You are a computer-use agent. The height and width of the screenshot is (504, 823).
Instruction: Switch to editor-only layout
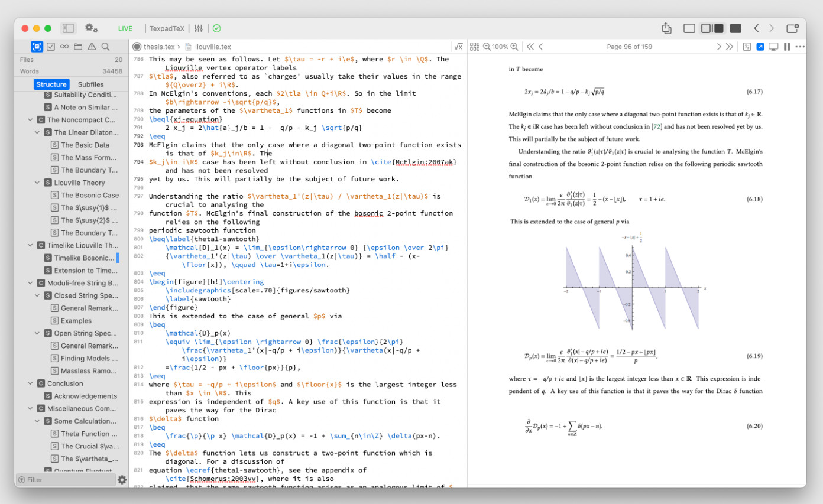[689, 28]
